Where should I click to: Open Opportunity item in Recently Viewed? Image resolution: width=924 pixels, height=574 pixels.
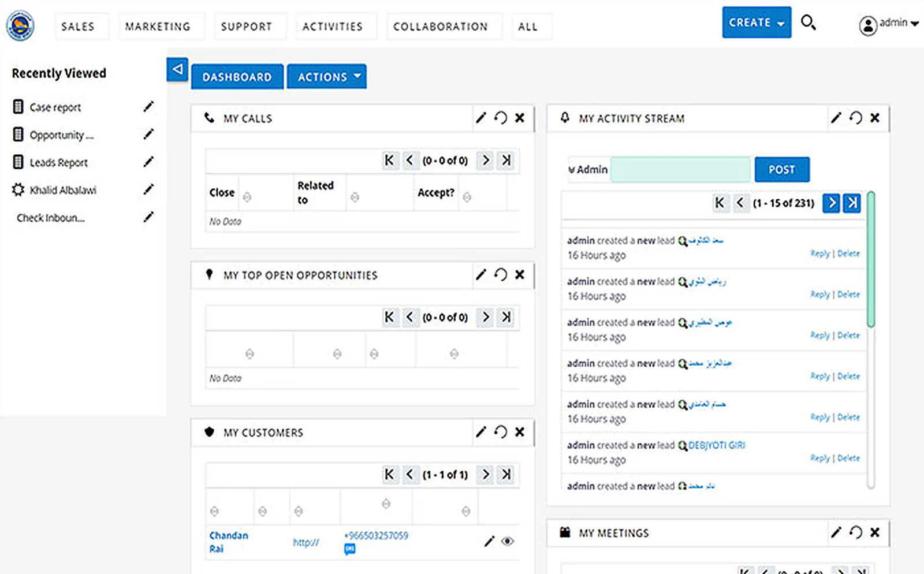(x=61, y=135)
